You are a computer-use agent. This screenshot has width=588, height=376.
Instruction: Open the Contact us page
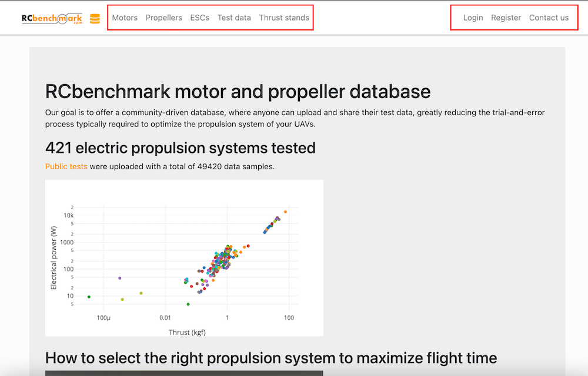(x=549, y=18)
